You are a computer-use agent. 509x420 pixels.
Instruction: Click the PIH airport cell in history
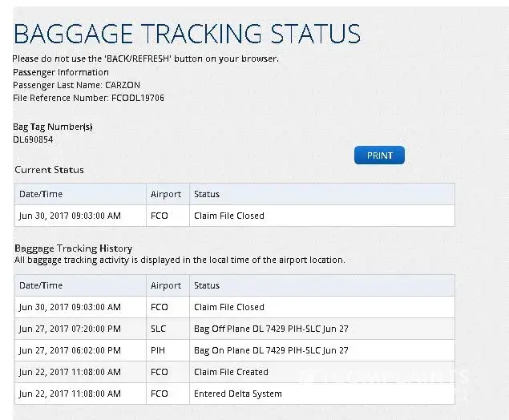point(159,350)
